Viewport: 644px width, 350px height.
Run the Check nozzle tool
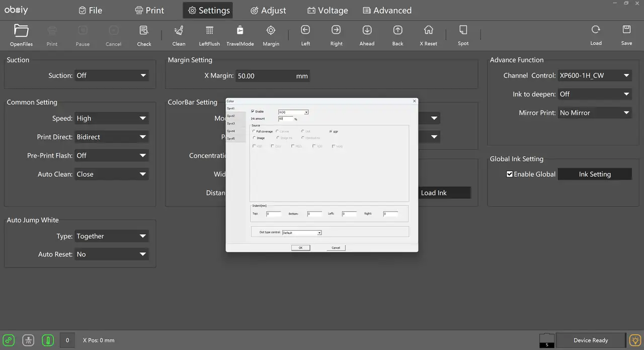click(x=144, y=31)
